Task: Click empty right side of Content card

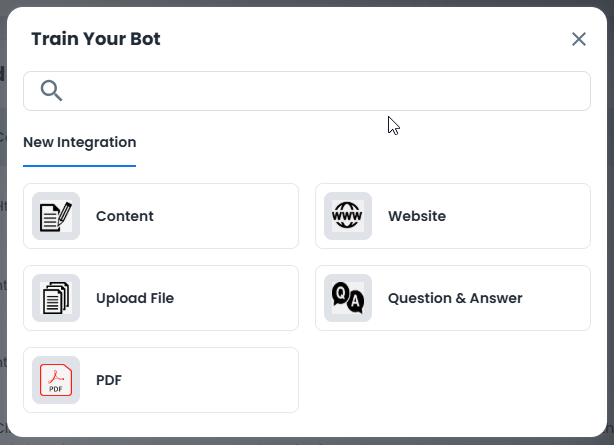Action: [x=240, y=216]
